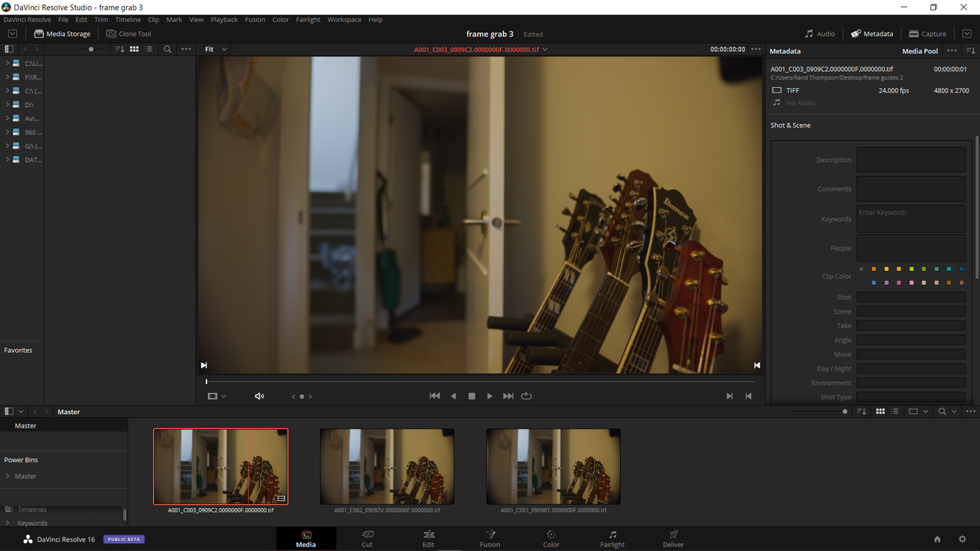The width and height of the screenshot is (980, 551).
Task: Open the Capture panel
Action: point(928,34)
